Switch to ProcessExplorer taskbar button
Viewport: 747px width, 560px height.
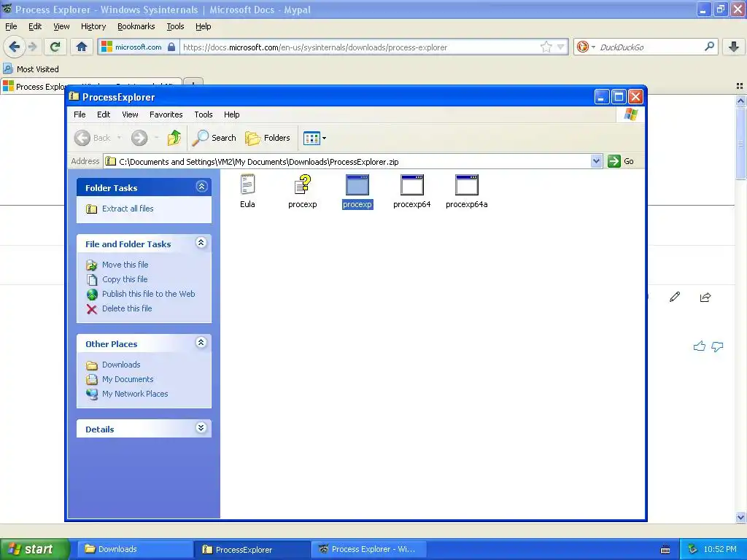(x=252, y=549)
